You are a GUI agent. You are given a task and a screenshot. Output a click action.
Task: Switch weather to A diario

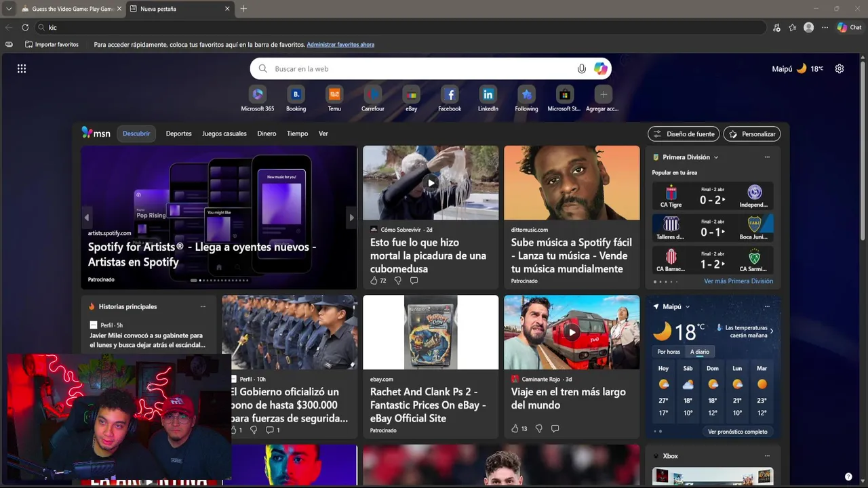(700, 352)
